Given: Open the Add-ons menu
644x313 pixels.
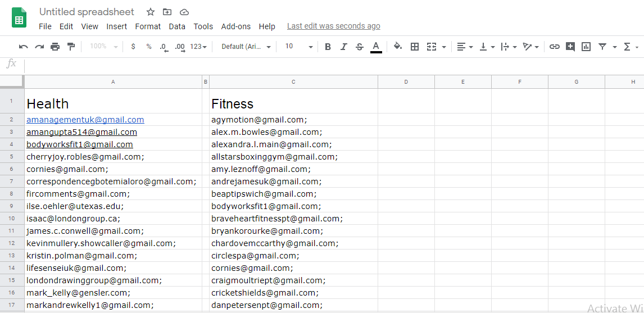Looking at the screenshot, I should tap(236, 26).
